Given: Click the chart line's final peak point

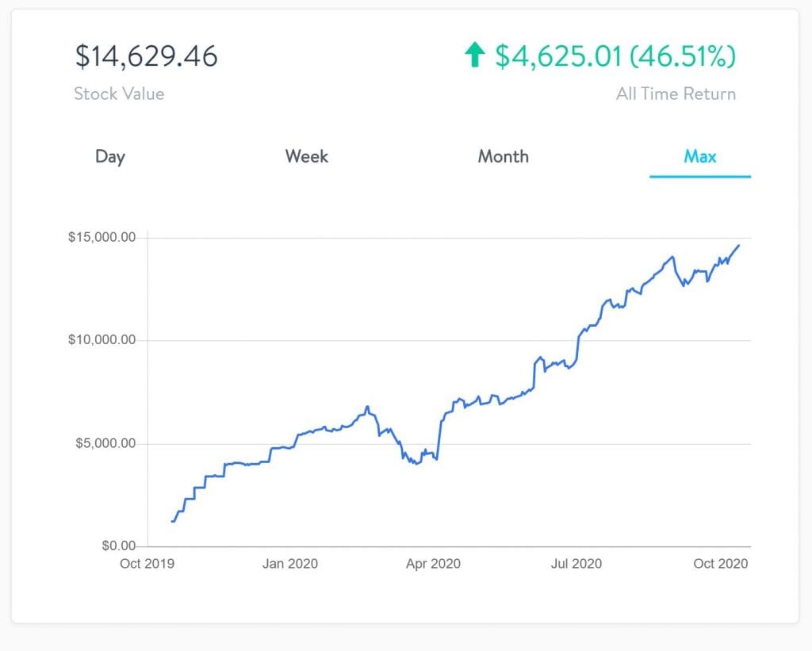Looking at the screenshot, I should click(x=739, y=246).
